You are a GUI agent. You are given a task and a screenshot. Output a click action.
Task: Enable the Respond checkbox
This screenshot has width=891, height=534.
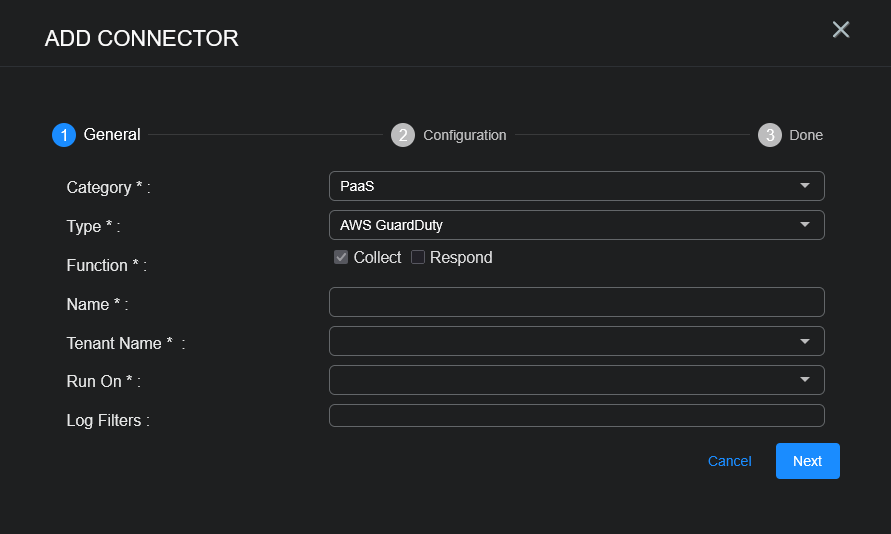418,258
